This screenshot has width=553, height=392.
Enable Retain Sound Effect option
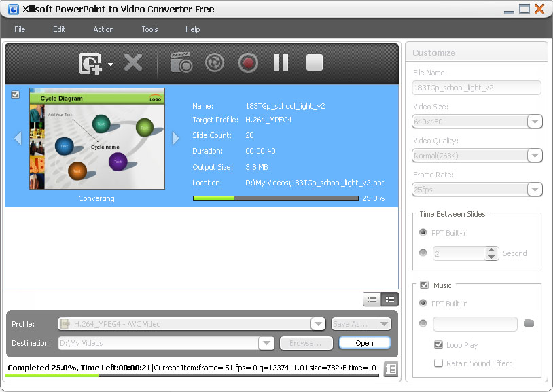point(438,363)
